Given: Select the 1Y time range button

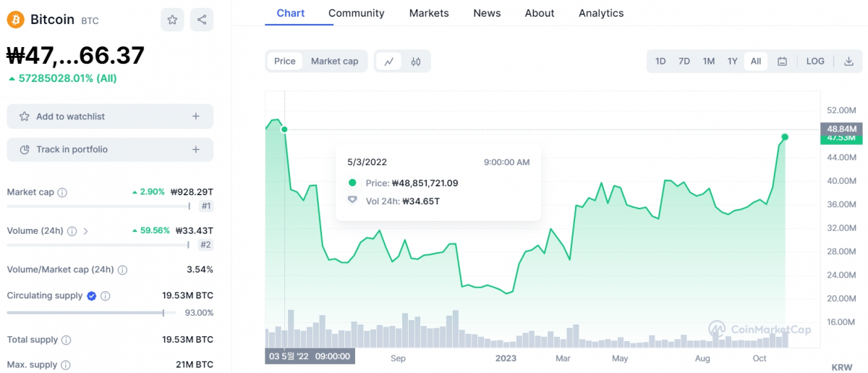Looking at the screenshot, I should click(732, 62).
